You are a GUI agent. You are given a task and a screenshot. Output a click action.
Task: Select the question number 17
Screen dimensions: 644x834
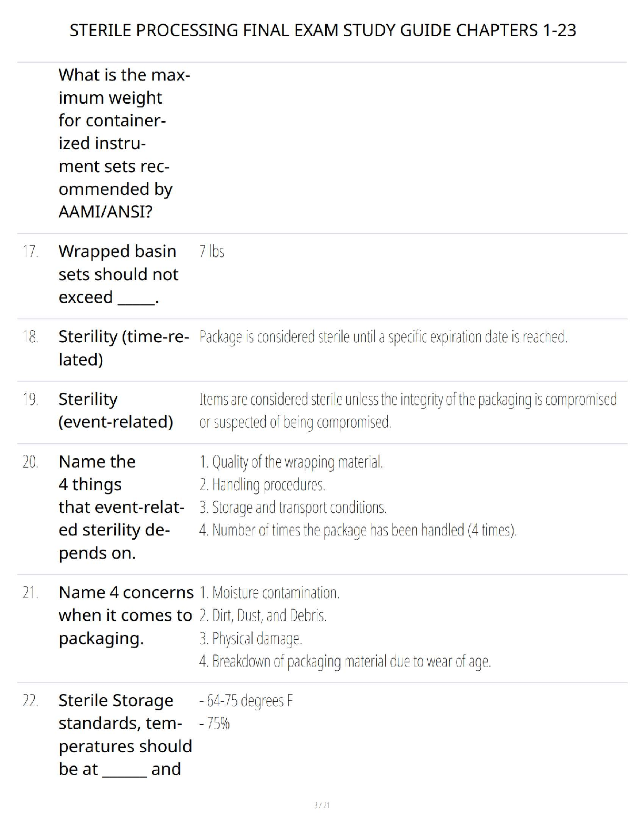[x=31, y=252]
